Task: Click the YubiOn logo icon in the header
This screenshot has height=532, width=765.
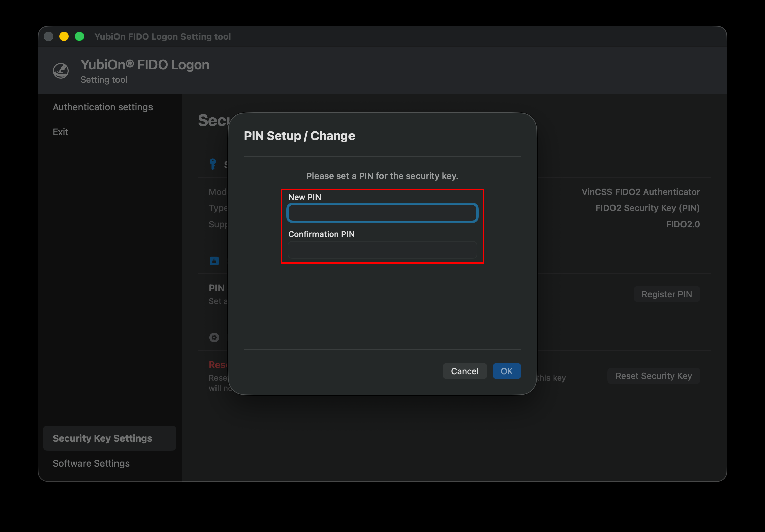Action: tap(61, 71)
